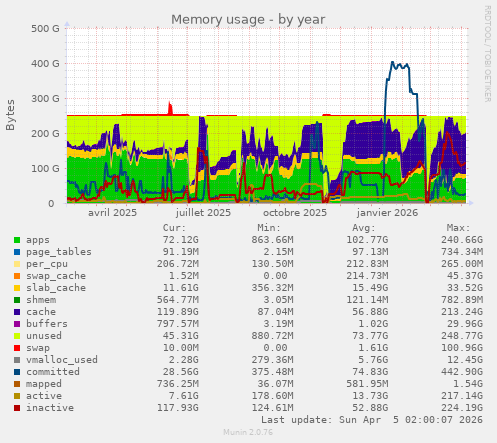Click the 'Max:' column header
Viewport: 497px width, 443px height.
coord(458,228)
